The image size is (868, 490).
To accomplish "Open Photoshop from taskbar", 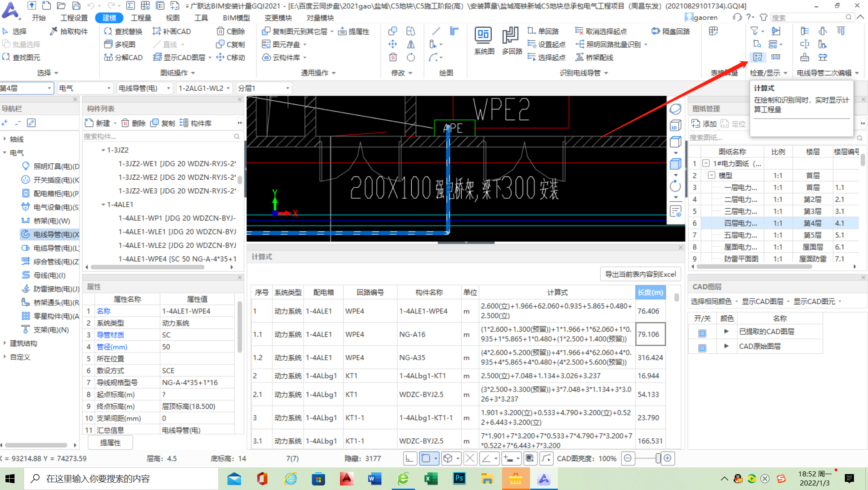I will click(x=459, y=479).
